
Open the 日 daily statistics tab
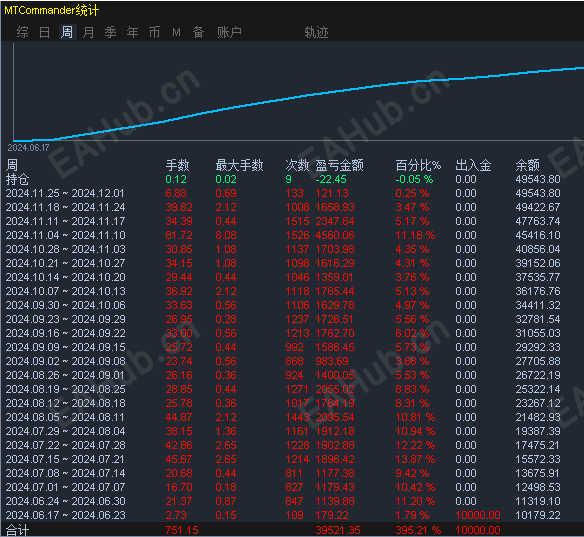(44, 32)
